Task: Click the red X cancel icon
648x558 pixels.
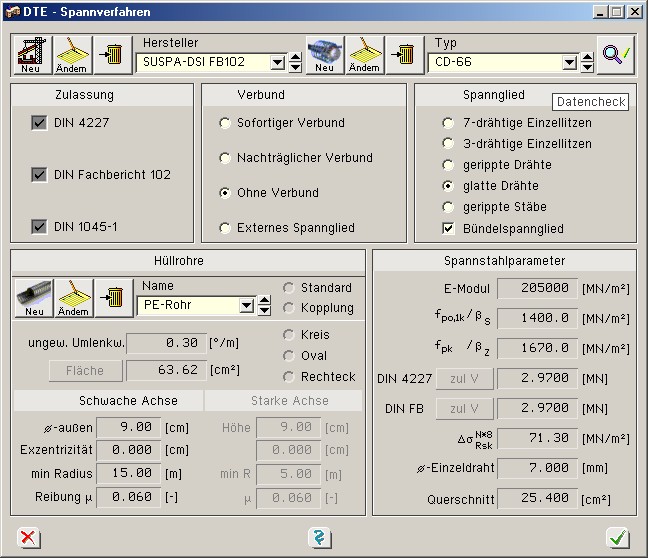Action: [29, 538]
